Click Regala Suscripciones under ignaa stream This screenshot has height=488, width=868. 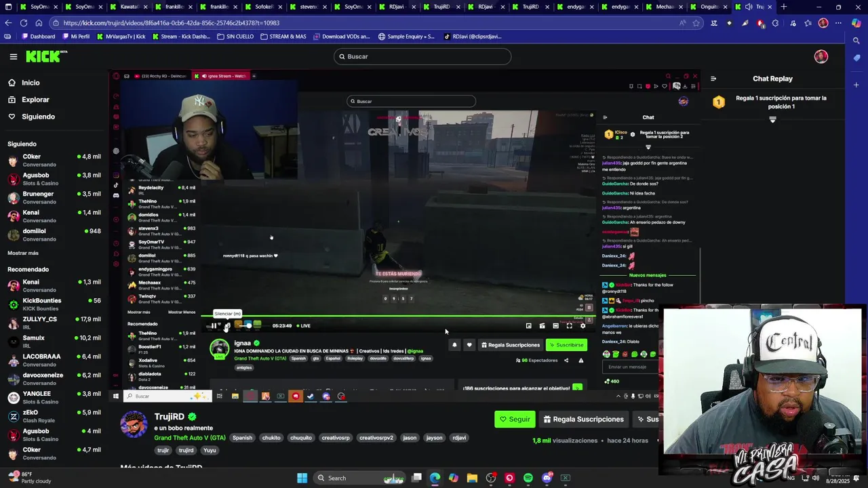click(510, 345)
